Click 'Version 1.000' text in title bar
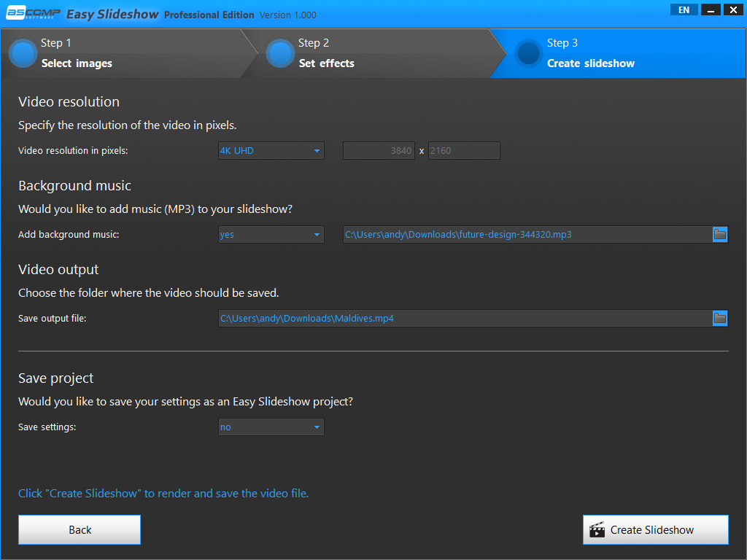 [x=287, y=15]
